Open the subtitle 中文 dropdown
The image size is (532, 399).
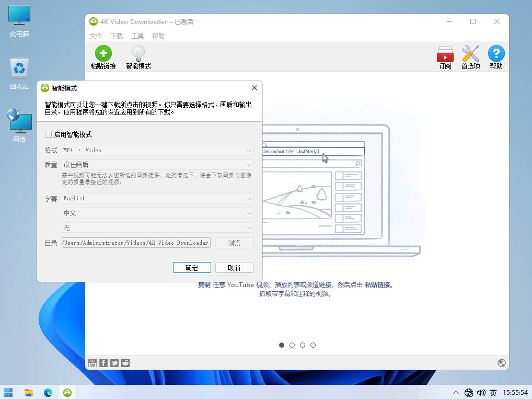click(x=158, y=213)
